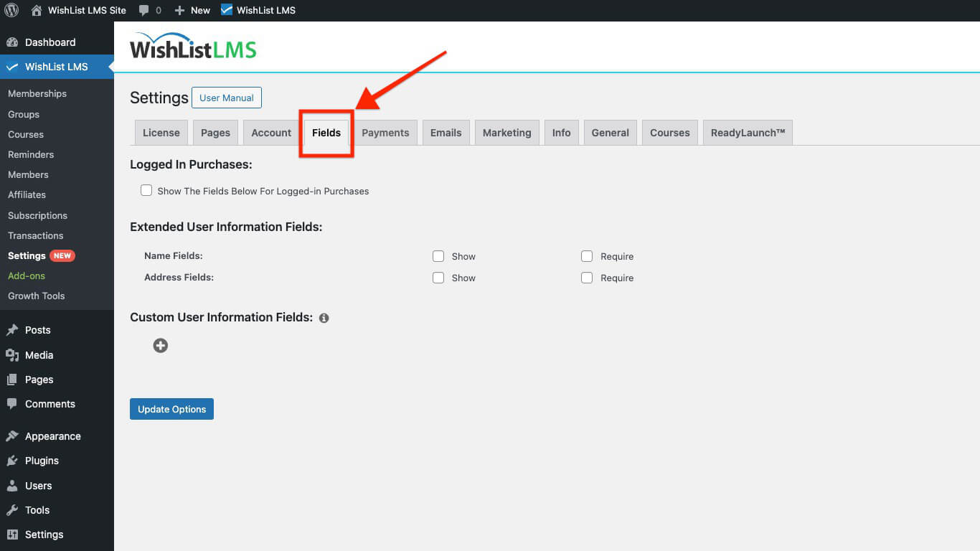Image resolution: width=980 pixels, height=551 pixels.
Task: Enable Show The Fields Below For Logged-in Purchases
Action: 146,190
